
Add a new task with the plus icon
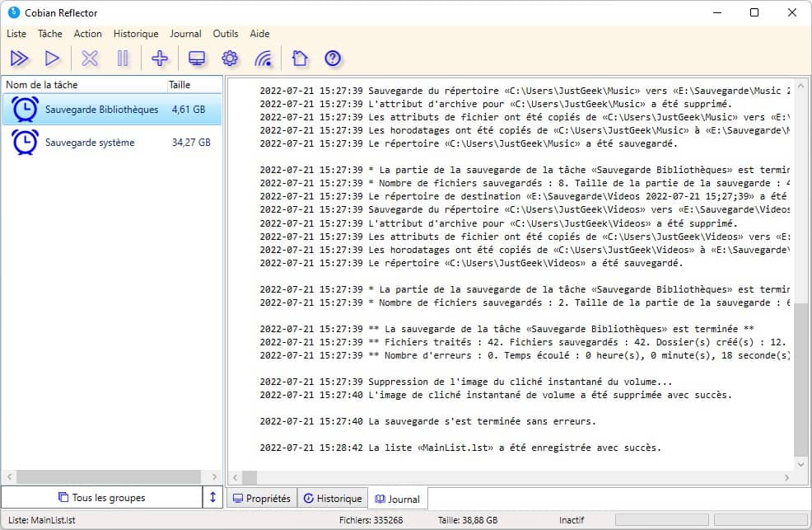160,58
